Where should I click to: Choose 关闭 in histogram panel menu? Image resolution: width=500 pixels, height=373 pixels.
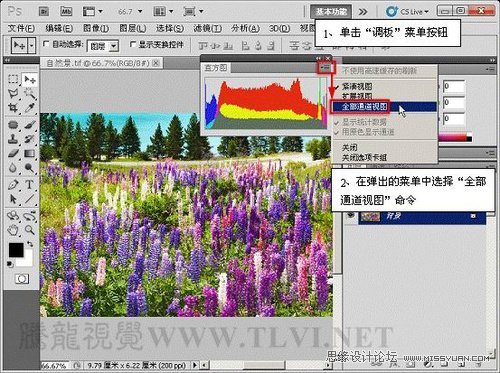[x=350, y=147]
